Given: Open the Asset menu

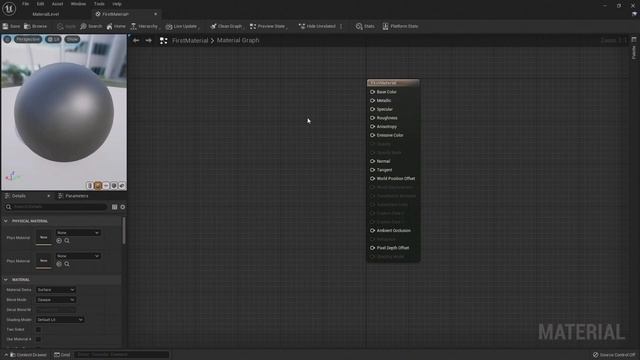Looking at the screenshot, I should coord(57,4).
